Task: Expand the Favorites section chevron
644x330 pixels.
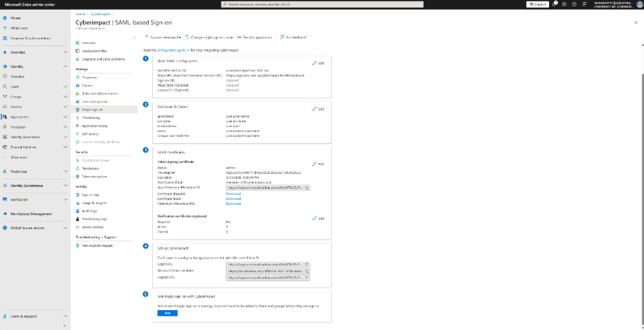Action: click(x=65, y=52)
